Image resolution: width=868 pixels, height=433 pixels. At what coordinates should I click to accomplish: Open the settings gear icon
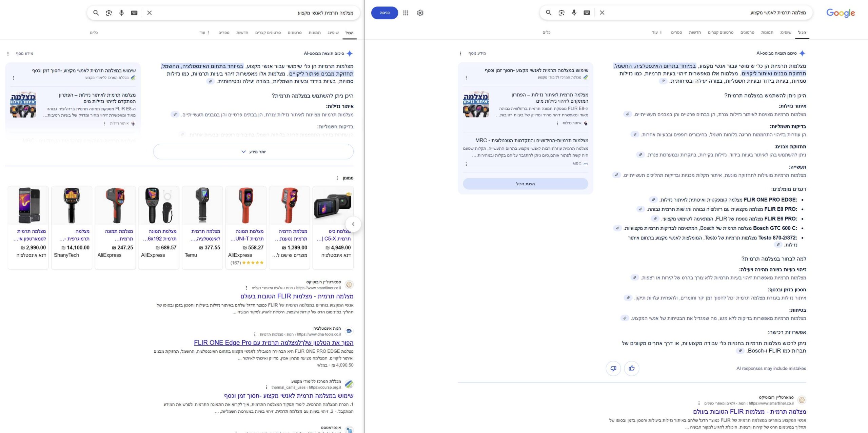tap(420, 13)
